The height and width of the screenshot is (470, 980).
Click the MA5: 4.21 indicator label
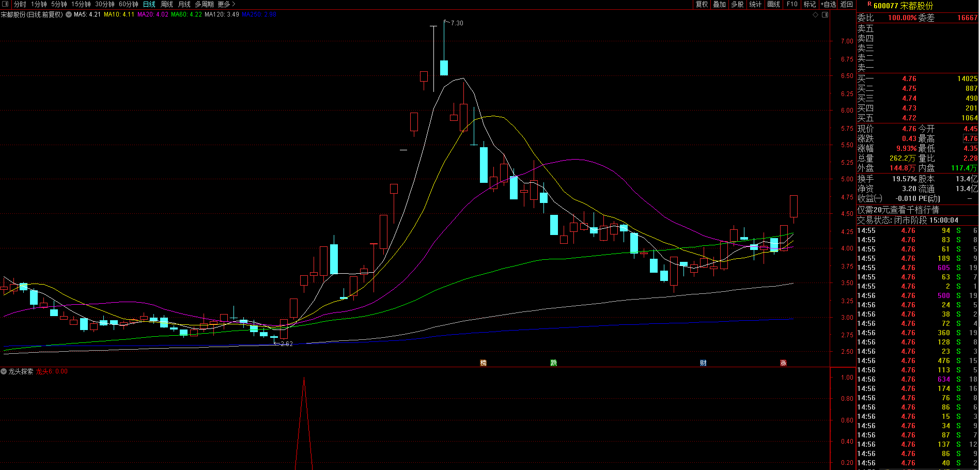pos(87,14)
